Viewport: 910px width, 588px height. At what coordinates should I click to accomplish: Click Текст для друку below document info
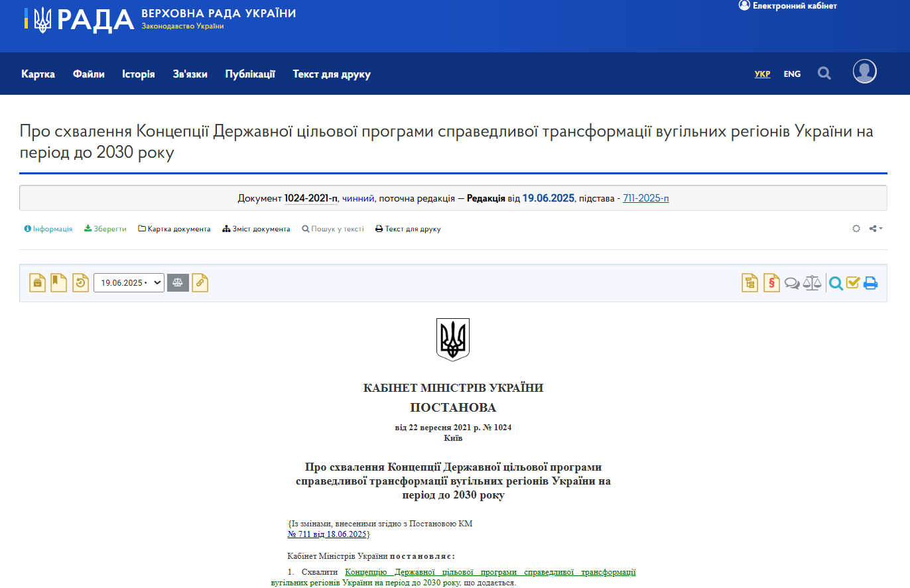coord(408,229)
